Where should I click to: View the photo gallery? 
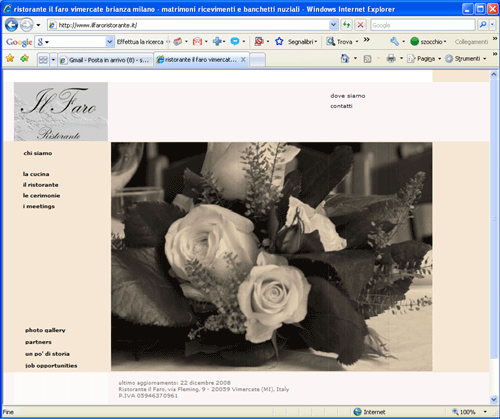pos(45,330)
